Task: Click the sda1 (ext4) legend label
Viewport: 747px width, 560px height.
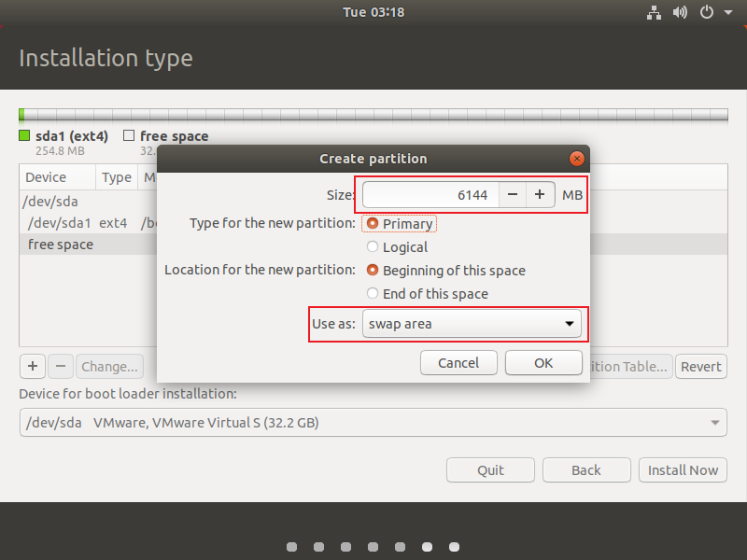Action: 72,136
